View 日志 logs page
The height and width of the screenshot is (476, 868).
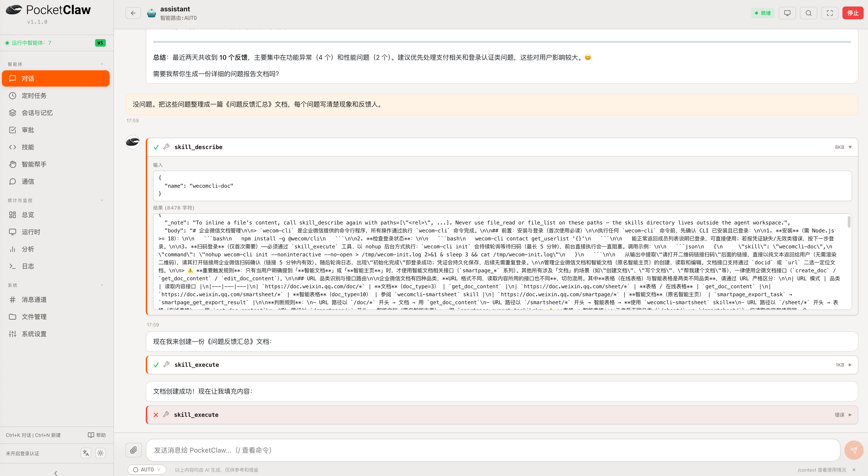click(56, 266)
